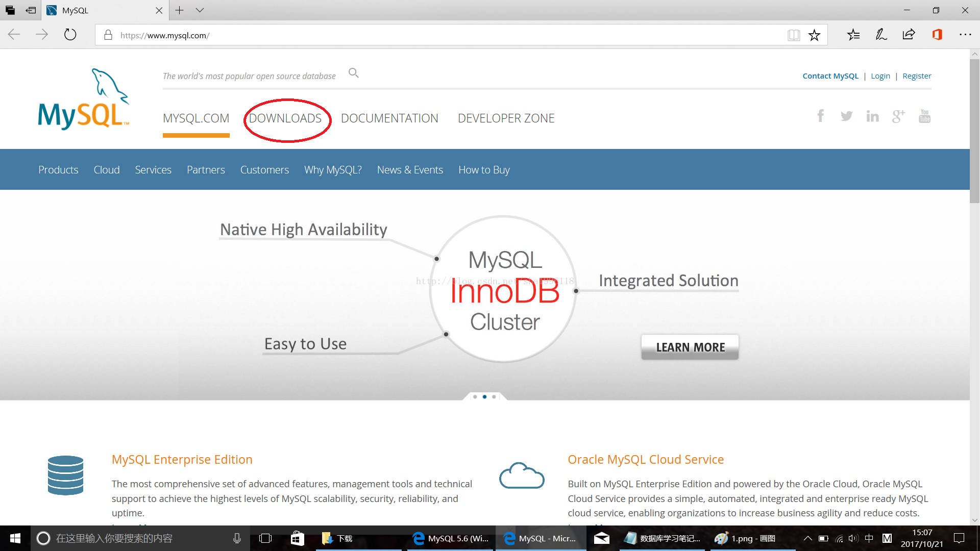The height and width of the screenshot is (551, 980).
Task: Open the DOCUMENTATION nav tab
Action: pos(389,118)
